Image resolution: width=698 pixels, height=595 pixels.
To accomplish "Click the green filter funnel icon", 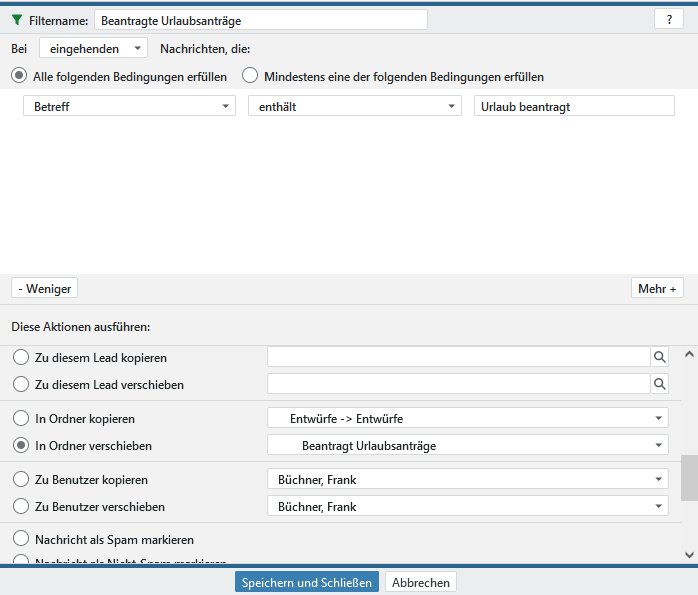I will [x=16, y=20].
